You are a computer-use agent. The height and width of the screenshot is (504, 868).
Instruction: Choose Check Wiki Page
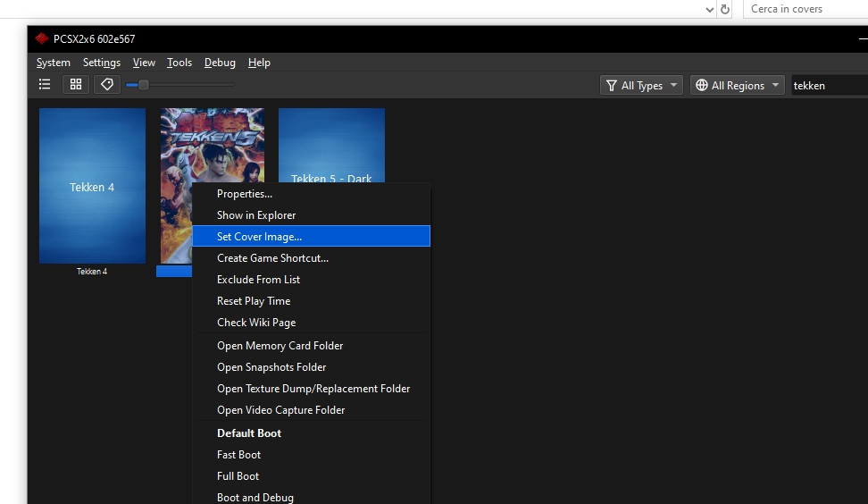pyautogui.click(x=311, y=323)
